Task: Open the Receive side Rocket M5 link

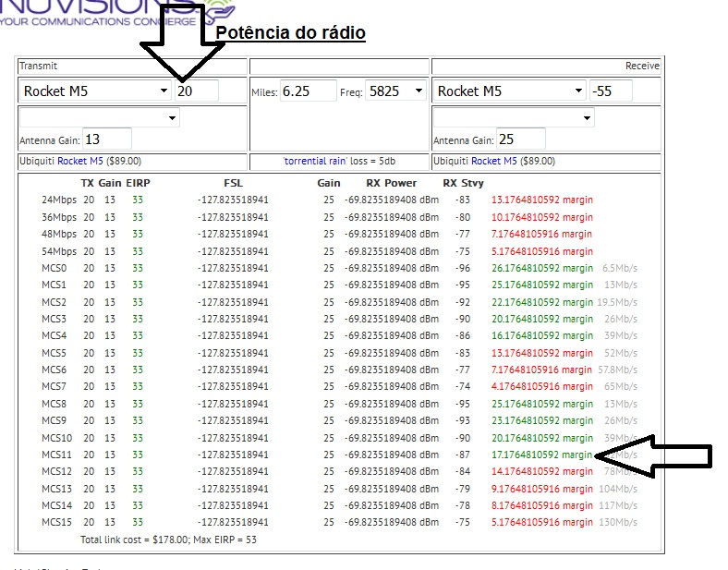Action: [x=494, y=161]
